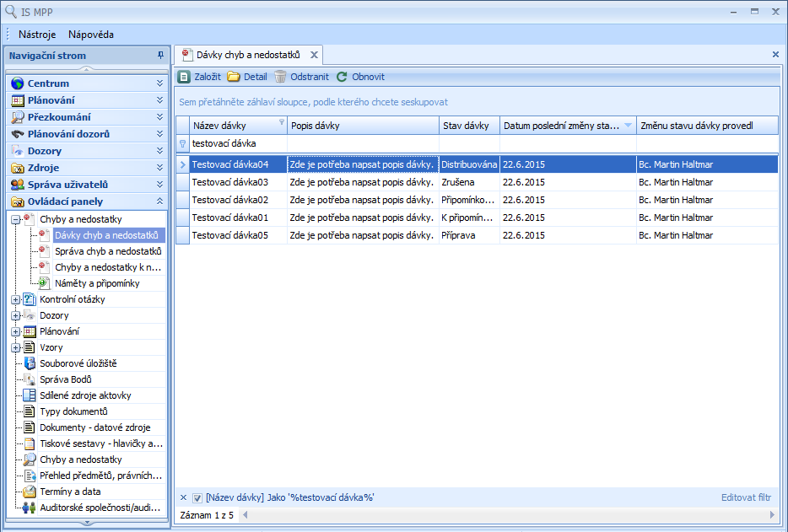Expand the Centrum section chevron
This screenshot has width=788, height=532.
click(x=159, y=83)
